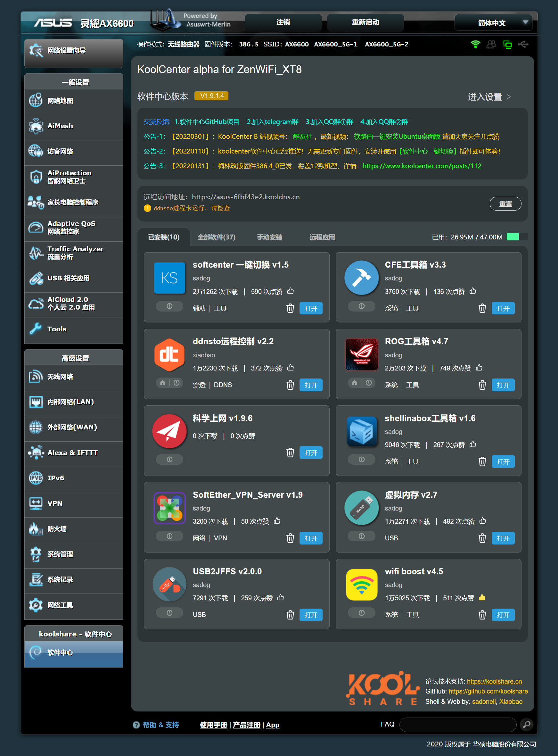Click the info pill under 虚拟内存 icon
Screen dimensions: 558x756
pyautogui.click(x=361, y=536)
